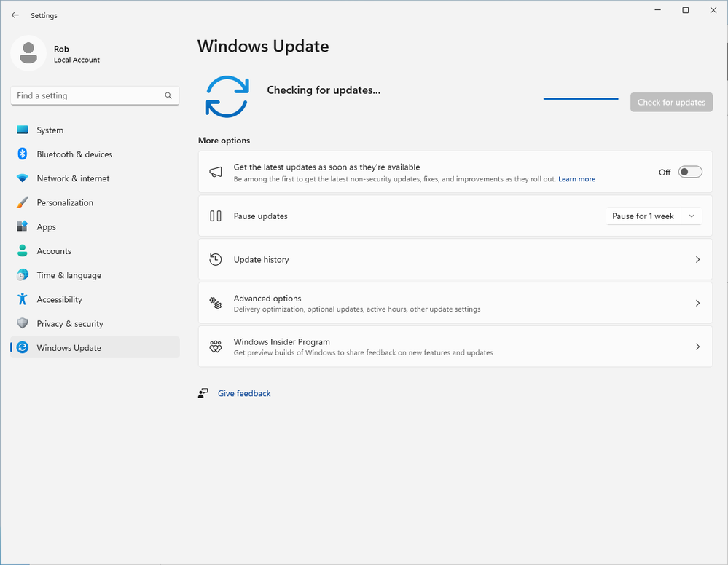Click the Accessibility figure icon
The image size is (728, 565).
click(x=23, y=299)
